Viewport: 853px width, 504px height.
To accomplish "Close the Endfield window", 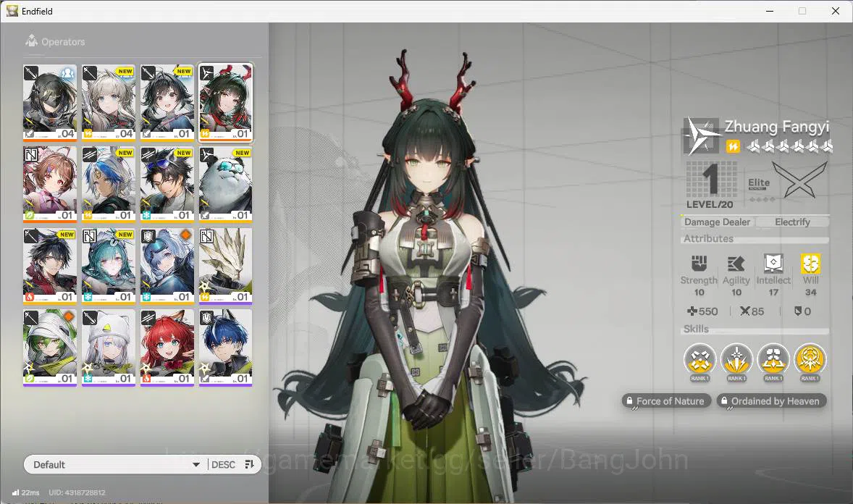I will click(x=836, y=11).
